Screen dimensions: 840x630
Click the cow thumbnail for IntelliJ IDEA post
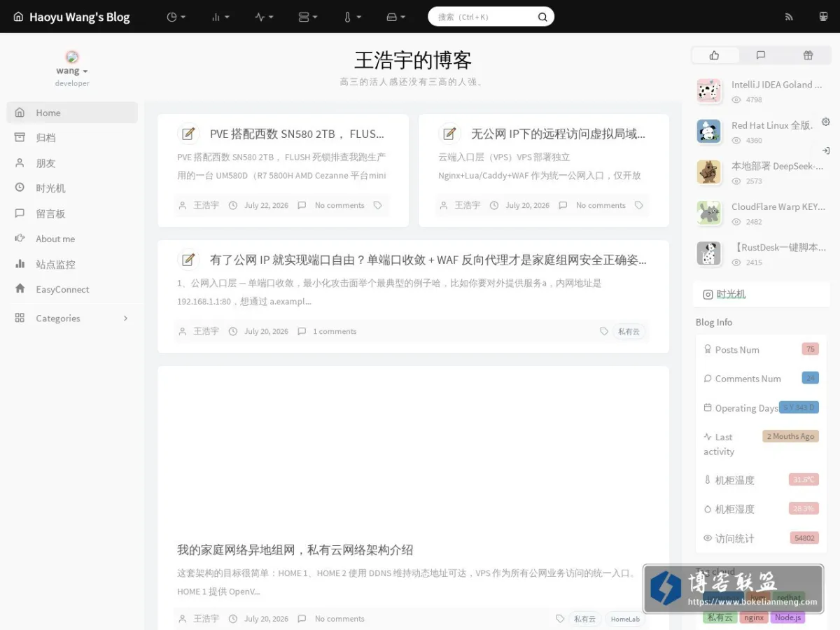click(709, 91)
